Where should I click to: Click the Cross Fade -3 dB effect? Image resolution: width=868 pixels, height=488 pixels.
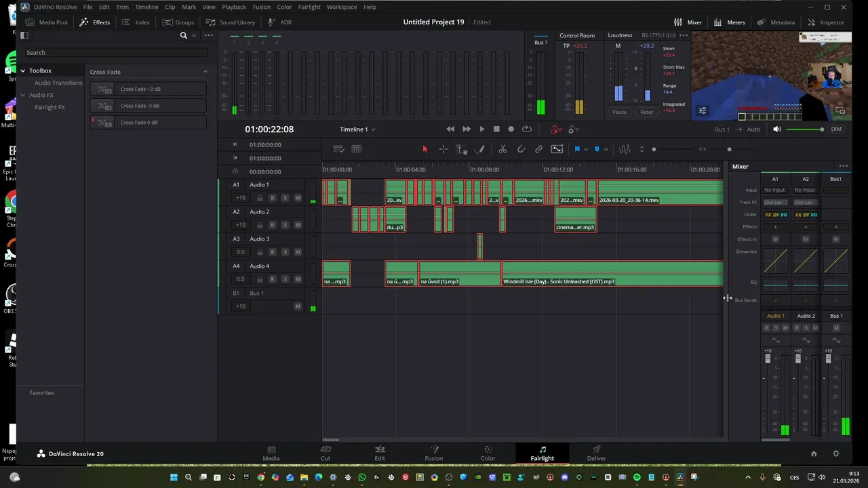(148, 106)
